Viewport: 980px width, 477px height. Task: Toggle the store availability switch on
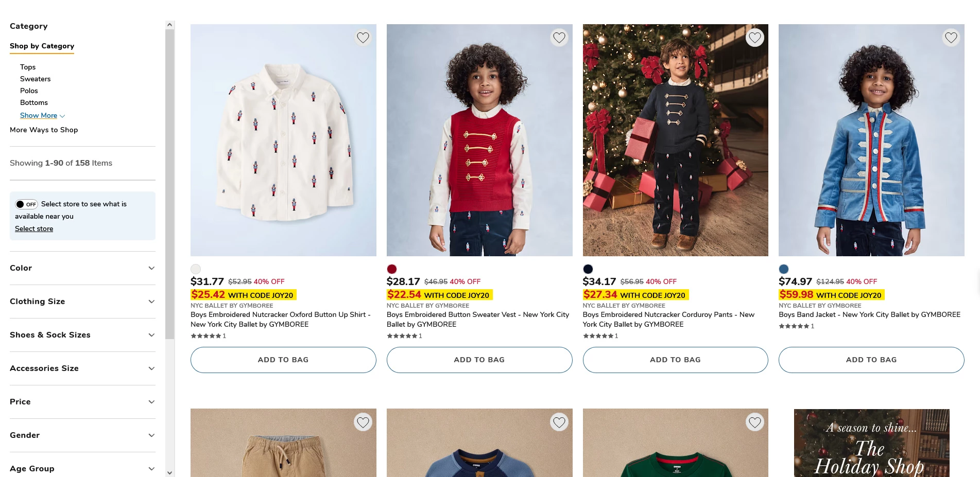(26, 204)
